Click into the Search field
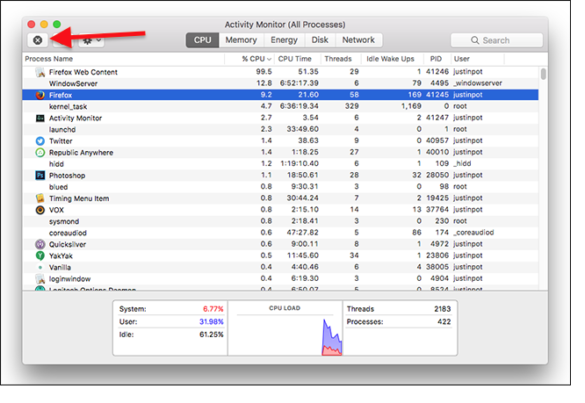Screen dimensions: 585x403 pos(497,40)
